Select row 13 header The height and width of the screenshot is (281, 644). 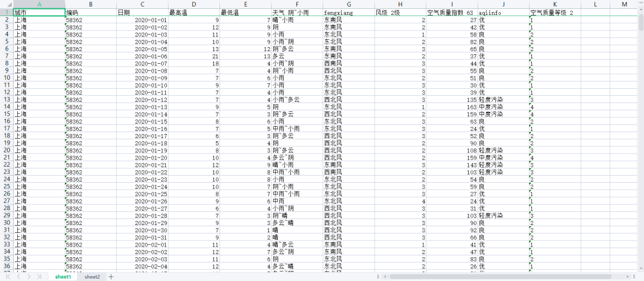click(x=6, y=99)
